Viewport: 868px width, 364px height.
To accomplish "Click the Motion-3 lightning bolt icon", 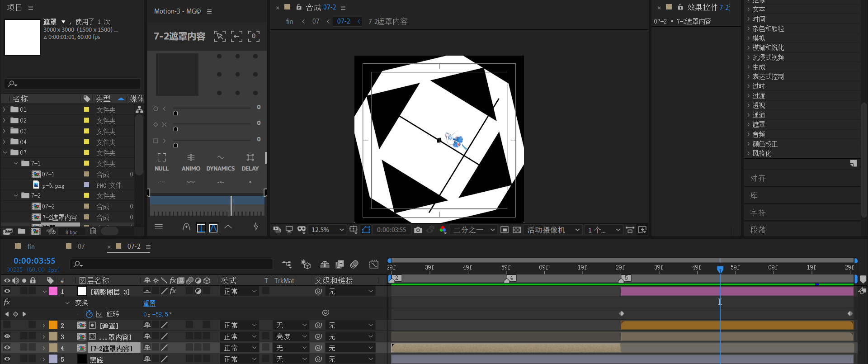I will coord(256,227).
